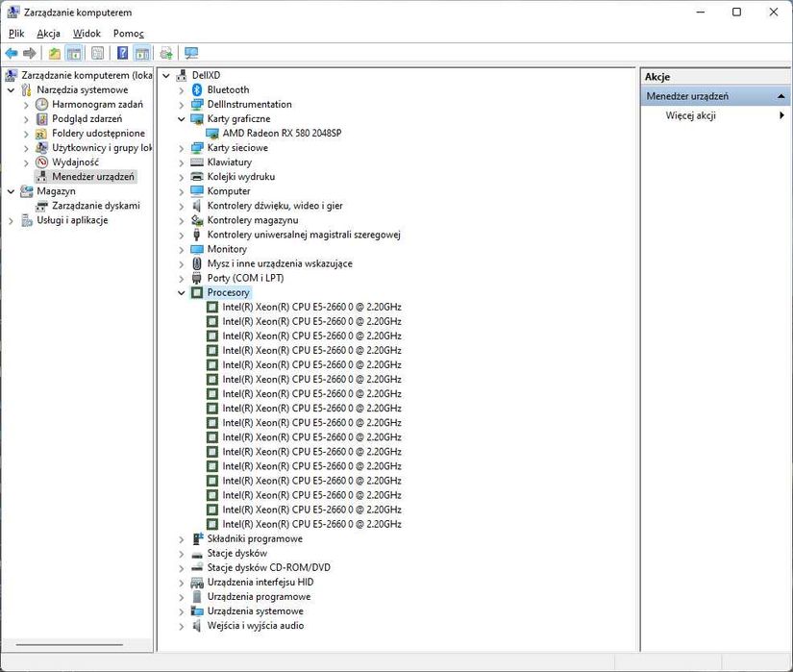Toggle the console tree pane toolbar icon
This screenshot has width=793, height=672.
pos(74,53)
